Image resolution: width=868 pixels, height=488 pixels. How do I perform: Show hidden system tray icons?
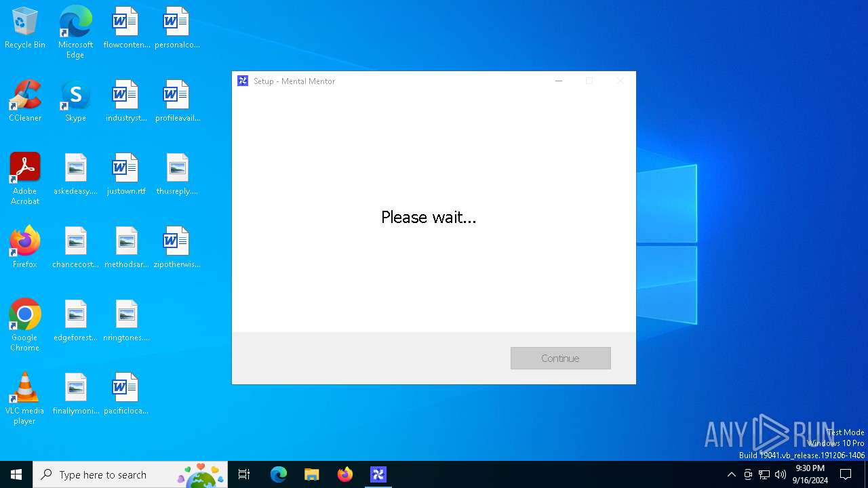click(731, 474)
